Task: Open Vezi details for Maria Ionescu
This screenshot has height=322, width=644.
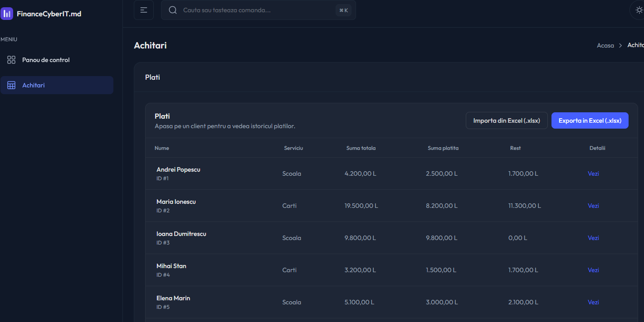Action: point(593,206)
